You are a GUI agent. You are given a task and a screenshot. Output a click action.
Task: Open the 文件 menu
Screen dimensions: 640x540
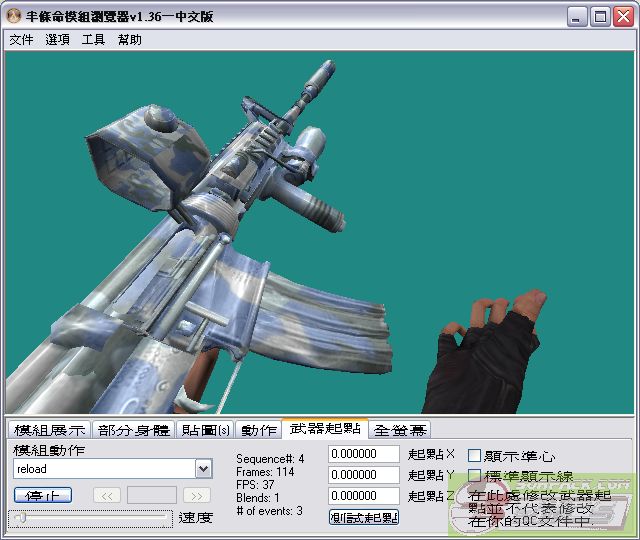click(x=21, y=40)
